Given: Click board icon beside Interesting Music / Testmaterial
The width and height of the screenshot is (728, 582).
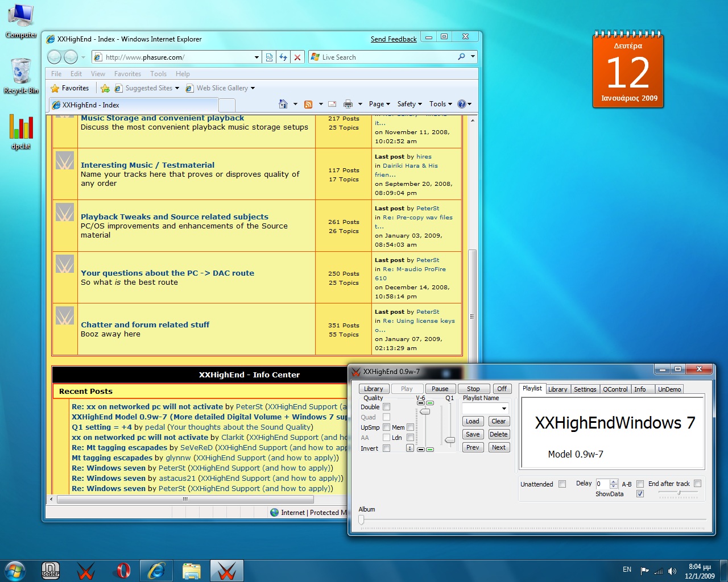Looking at the screenshot, I should pos(65,161).
